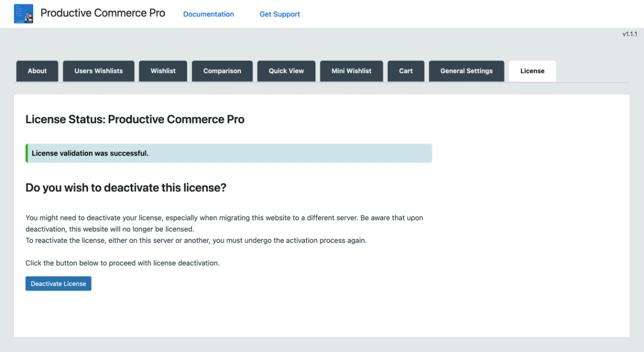Click the Deactivate License button
The height and width of the screenshot is (352, 644).
[x=58, y=284]
